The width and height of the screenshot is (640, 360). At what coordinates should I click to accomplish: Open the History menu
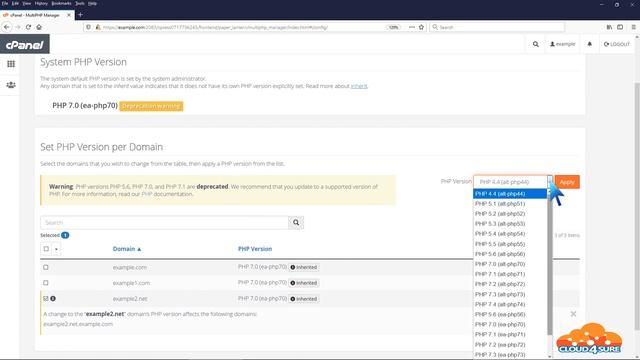tap(41, 3)
